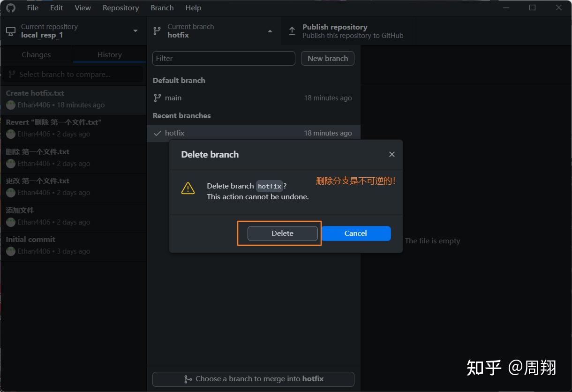Publish this repository to GitHub
Image resolution: width=572 pixels, height=392 pixels.
click(x=348, y=31)
